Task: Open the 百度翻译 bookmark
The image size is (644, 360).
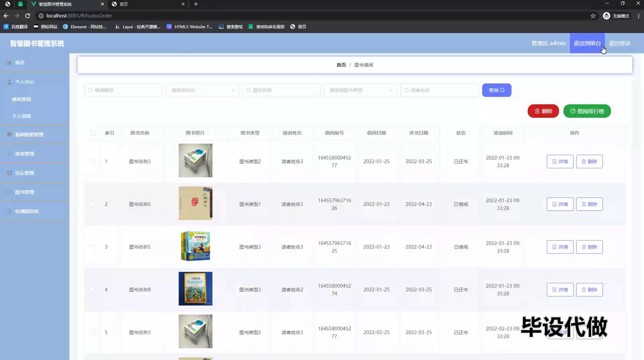Action: [15, 27]
